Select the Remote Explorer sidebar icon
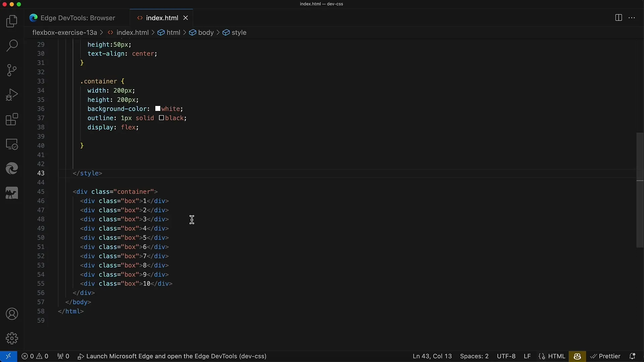 (x=12, y=144)
